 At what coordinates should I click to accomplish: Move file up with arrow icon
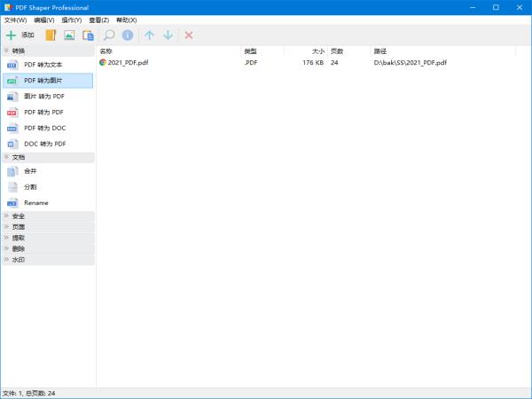149,35
